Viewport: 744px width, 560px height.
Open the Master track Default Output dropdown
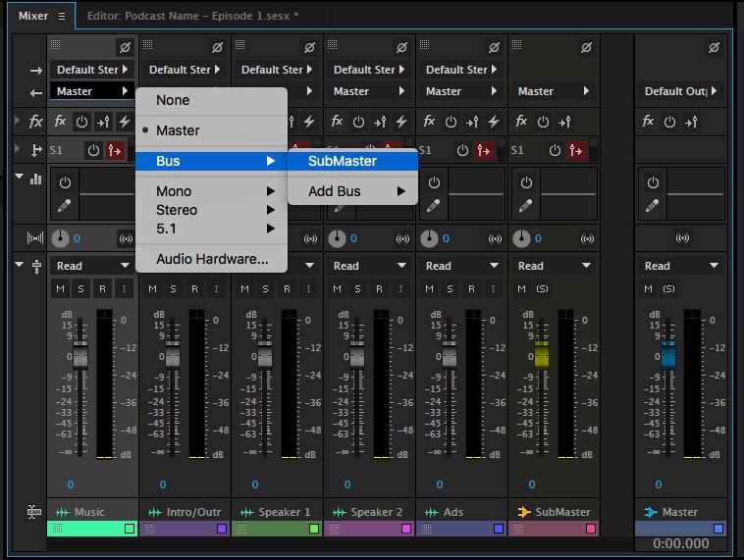coord(680,91)
